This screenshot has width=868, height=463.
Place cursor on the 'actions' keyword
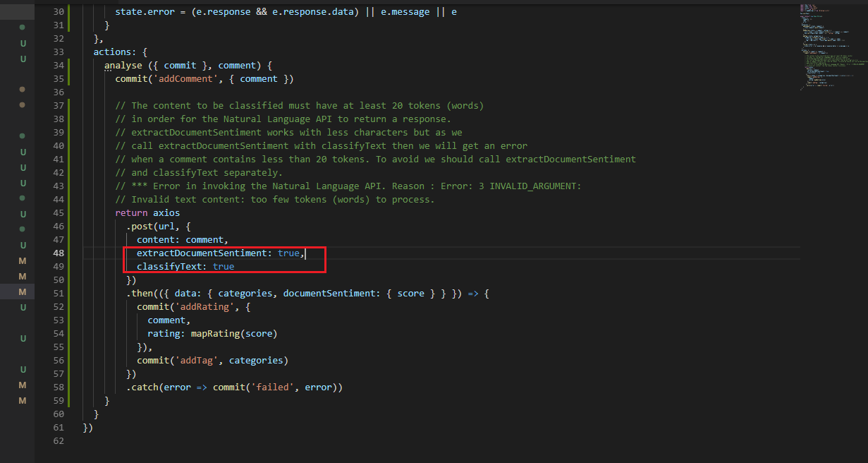(x=112, y=52)
